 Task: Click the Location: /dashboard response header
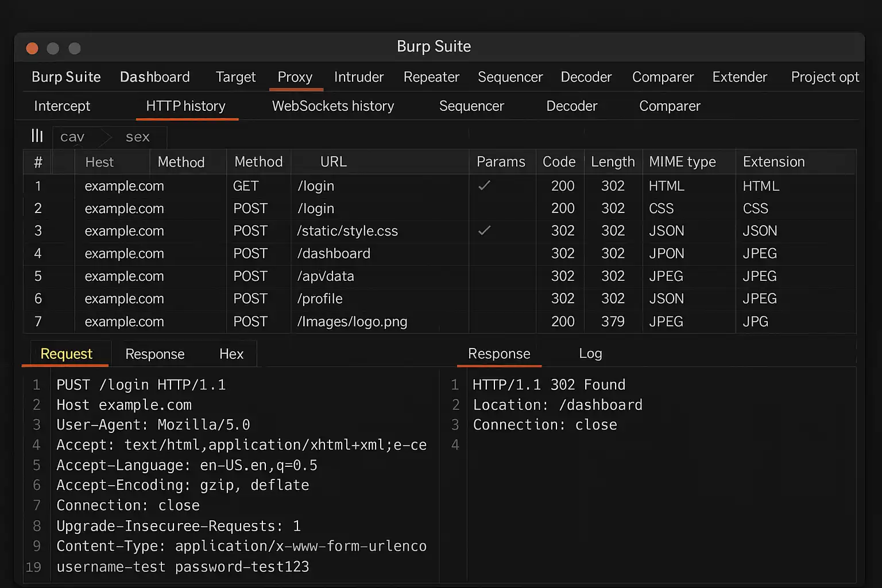558,405
